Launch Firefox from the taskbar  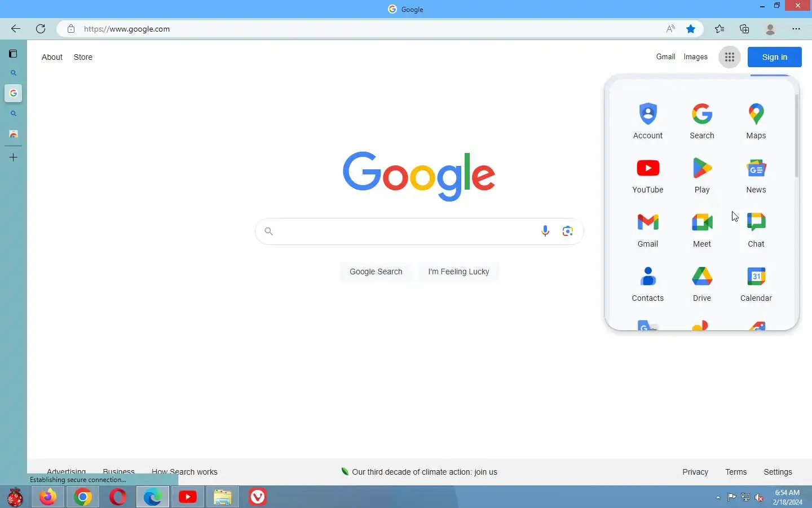tap(48, 497)
